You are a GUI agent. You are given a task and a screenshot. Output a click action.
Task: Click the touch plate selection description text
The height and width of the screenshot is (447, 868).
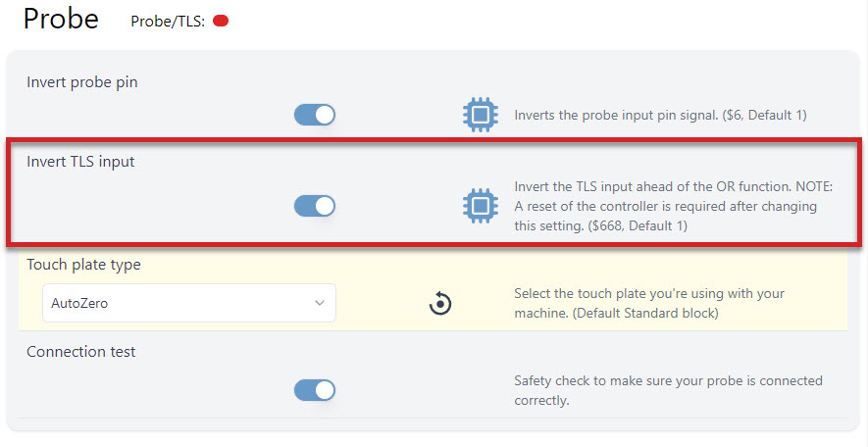coord(649,303)
